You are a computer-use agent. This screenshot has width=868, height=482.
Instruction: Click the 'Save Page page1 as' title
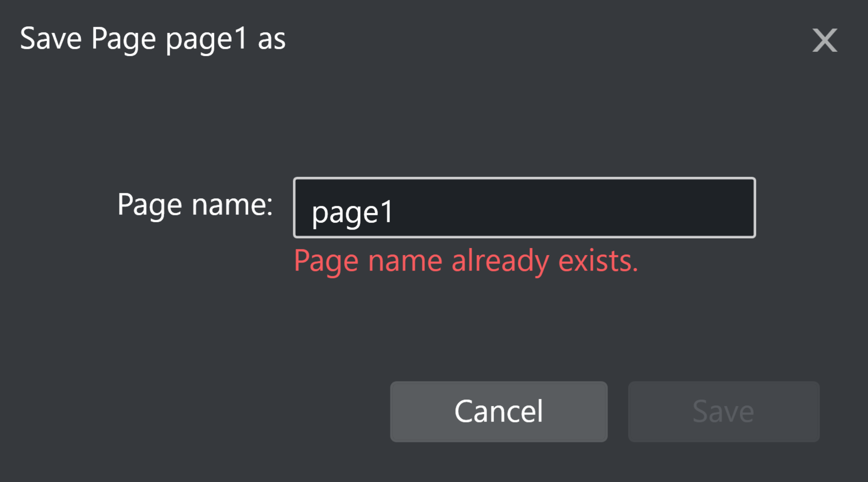[153, 39]
